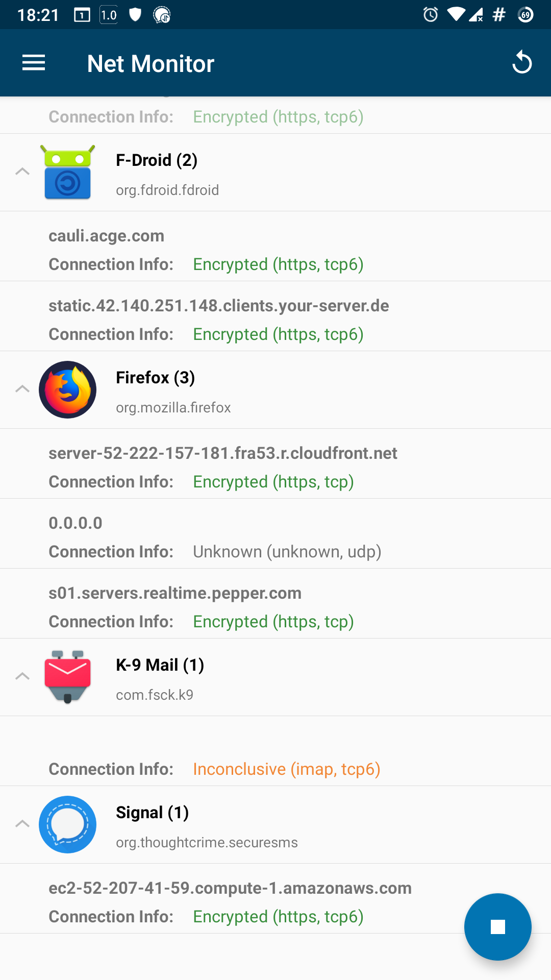Tap the refresh icon in toolbar

point(521,63)
